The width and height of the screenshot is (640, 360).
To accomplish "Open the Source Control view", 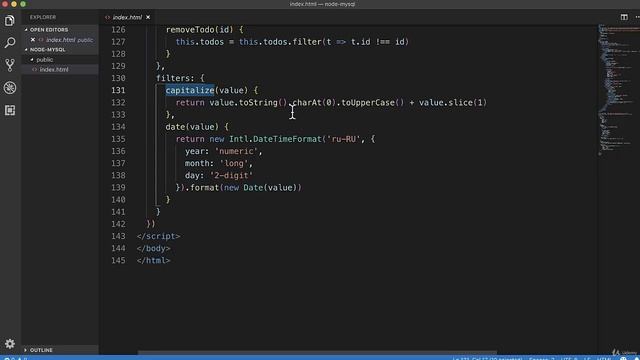I will pos(10,65).
